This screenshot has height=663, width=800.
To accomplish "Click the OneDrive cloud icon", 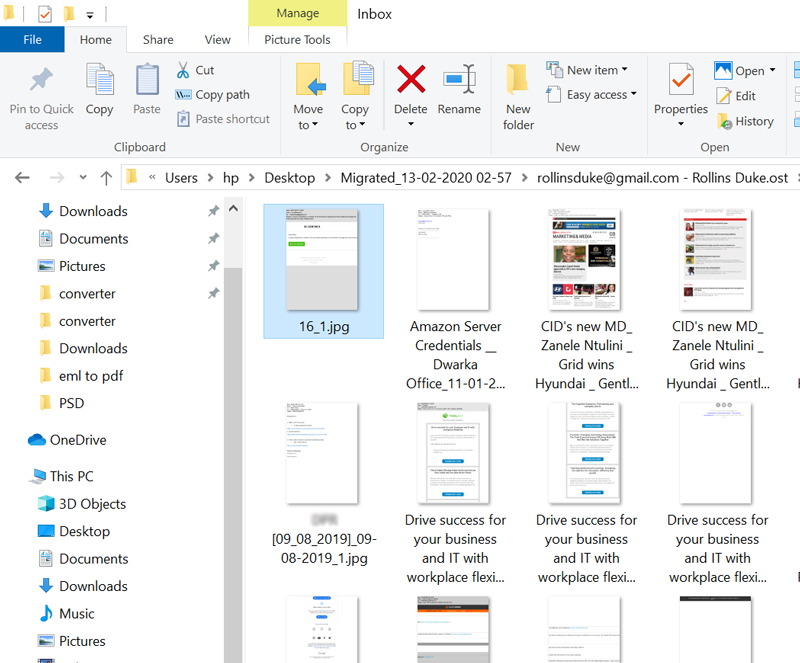I will click(x=37, y=439).
